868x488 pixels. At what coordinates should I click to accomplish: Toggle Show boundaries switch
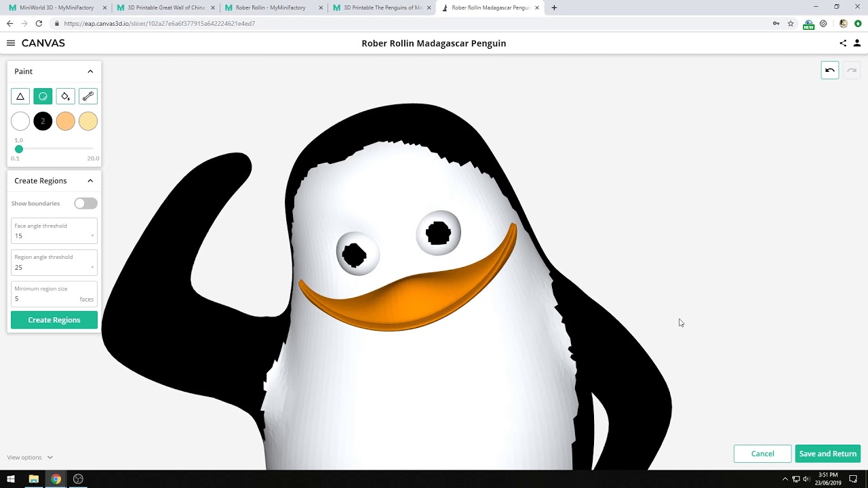(85, 203)
